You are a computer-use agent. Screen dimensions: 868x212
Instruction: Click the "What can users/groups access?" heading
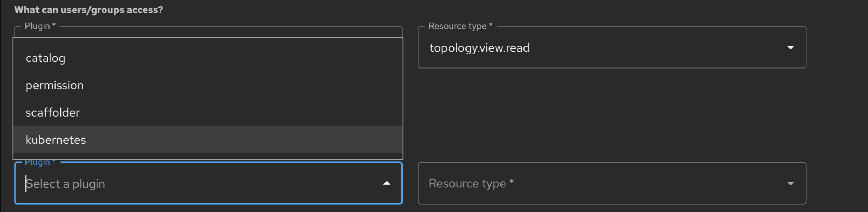click(88, 10)
